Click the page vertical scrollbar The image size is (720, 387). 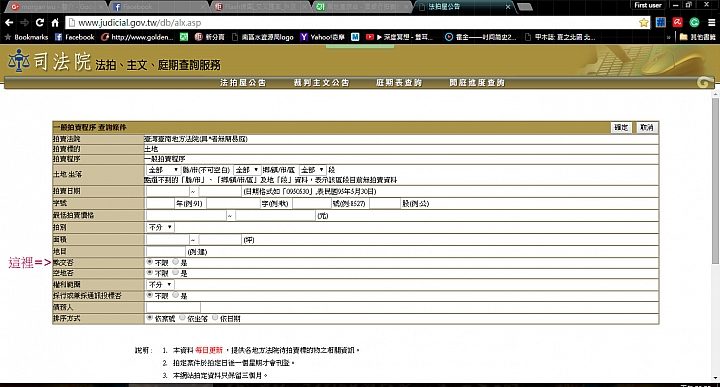click(715, 180)
